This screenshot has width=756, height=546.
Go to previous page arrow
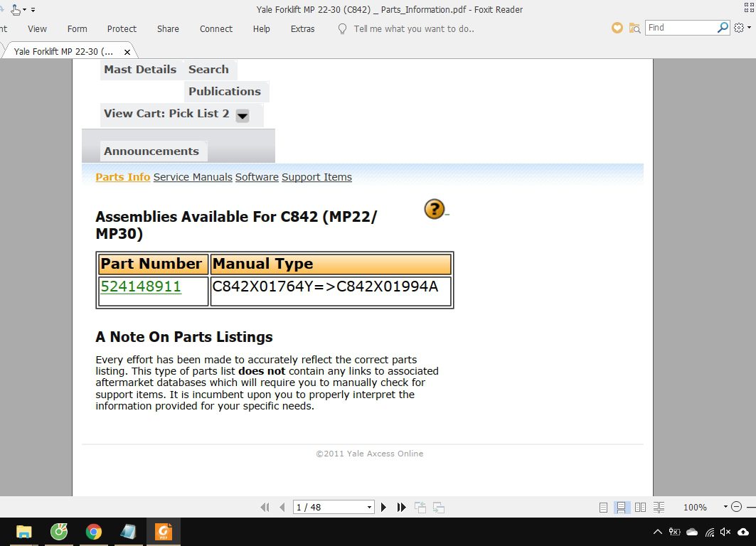[x=282, y=507]
